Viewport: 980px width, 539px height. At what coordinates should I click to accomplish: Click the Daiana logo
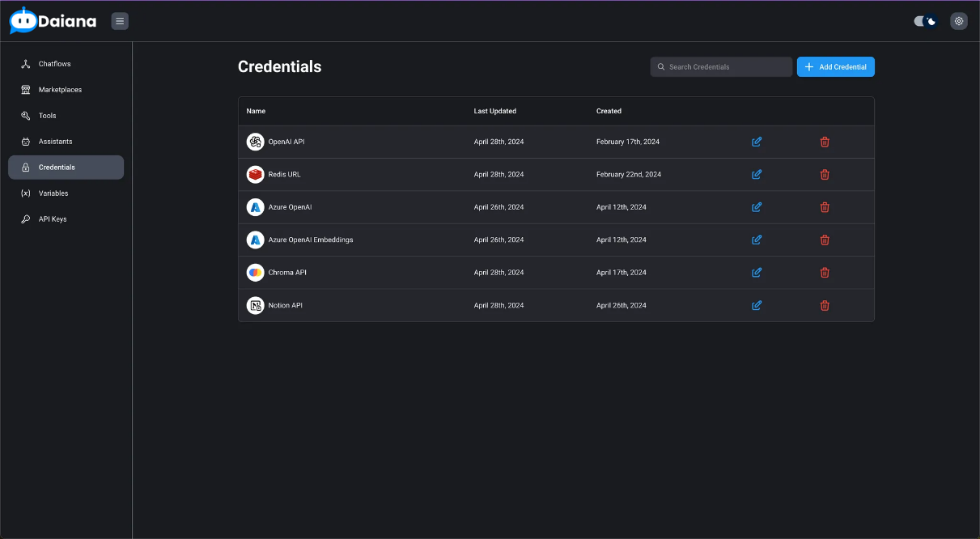(53, 21)
